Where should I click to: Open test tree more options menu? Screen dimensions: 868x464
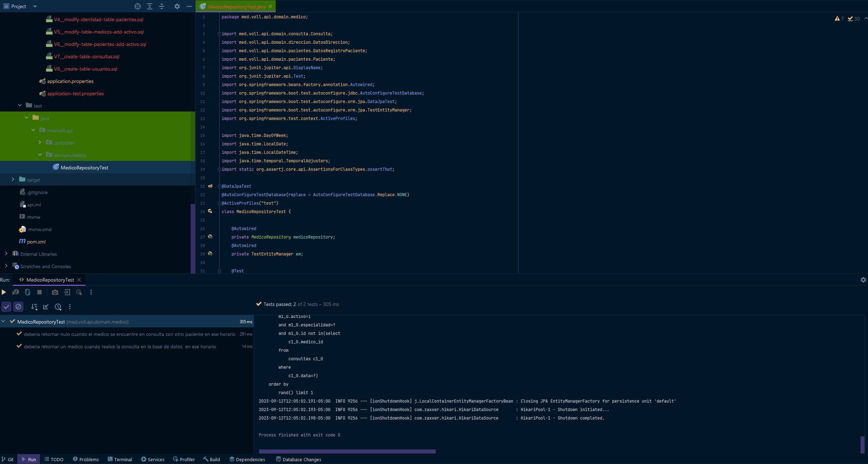click(x=70, y=307)
